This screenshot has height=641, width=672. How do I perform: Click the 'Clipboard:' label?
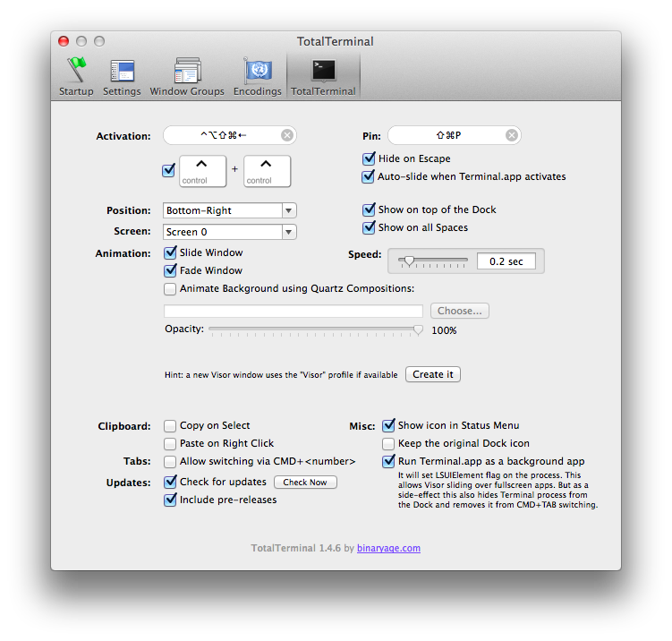(x=124, y=426)
